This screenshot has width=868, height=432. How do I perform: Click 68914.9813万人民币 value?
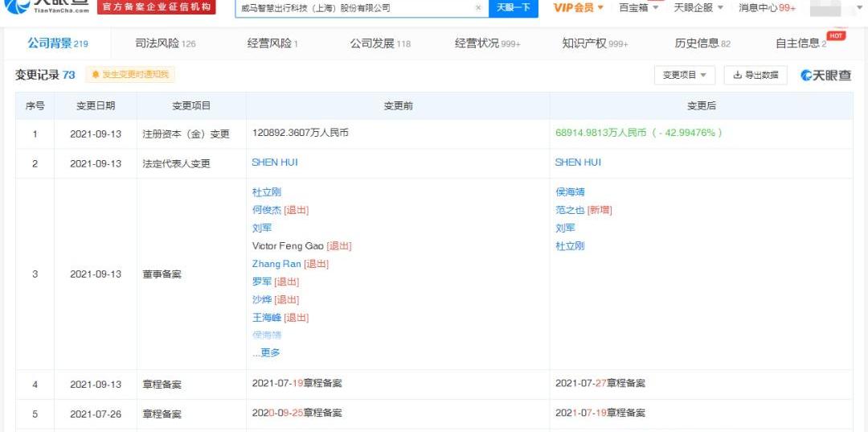(x=600, y=133)
